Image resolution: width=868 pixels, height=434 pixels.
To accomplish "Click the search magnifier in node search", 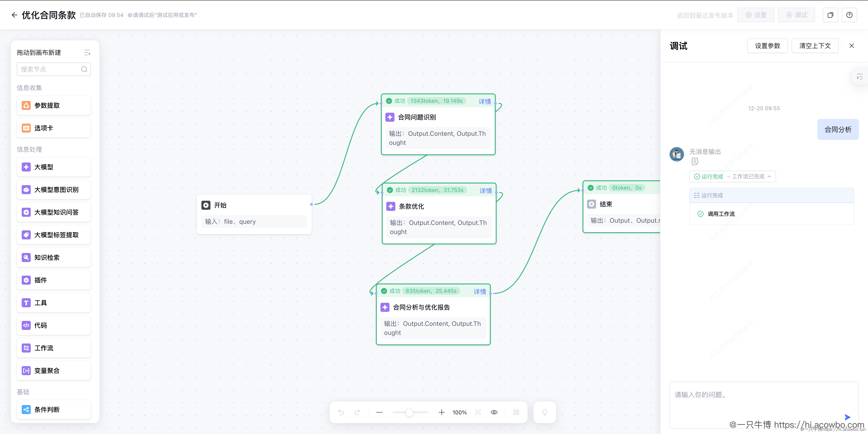I will pyautogui.click(x=84, y=69).
